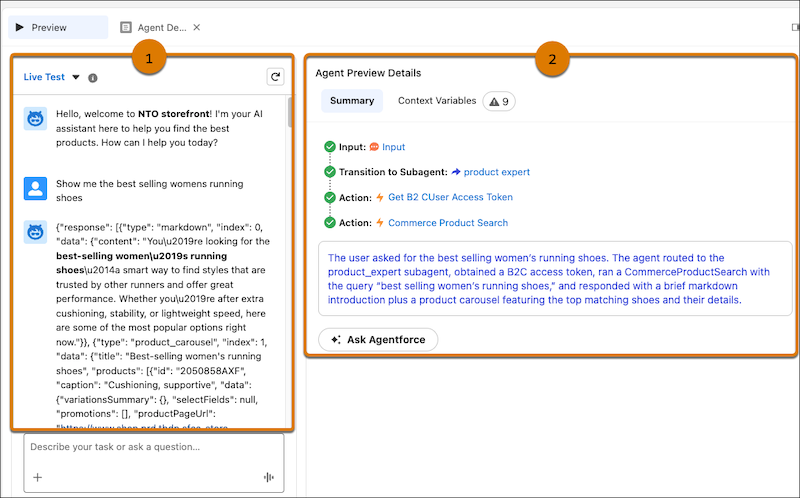The height and width of the screenshot is (498, 800).
Task: Click the user avatar beside running shoes message
Action: pyautogui.click(x=35, y=189)
